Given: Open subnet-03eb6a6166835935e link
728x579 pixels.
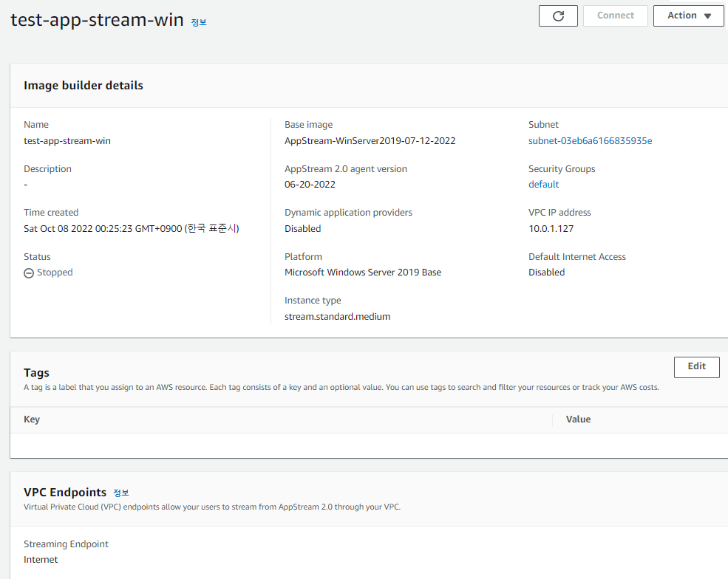Looking at the screenshot, I should pyautogui.click(x=590, y=140).
